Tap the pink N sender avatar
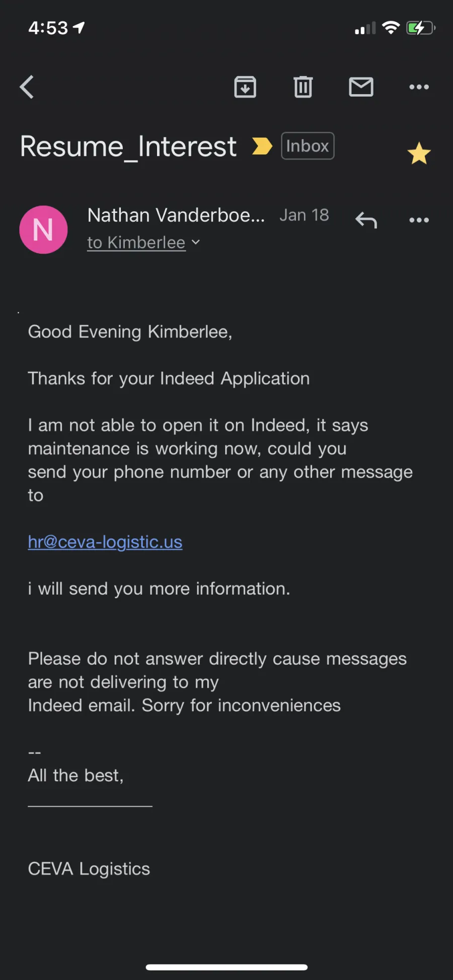This screenshot has height=980, width=453. (x=43, y=230)
